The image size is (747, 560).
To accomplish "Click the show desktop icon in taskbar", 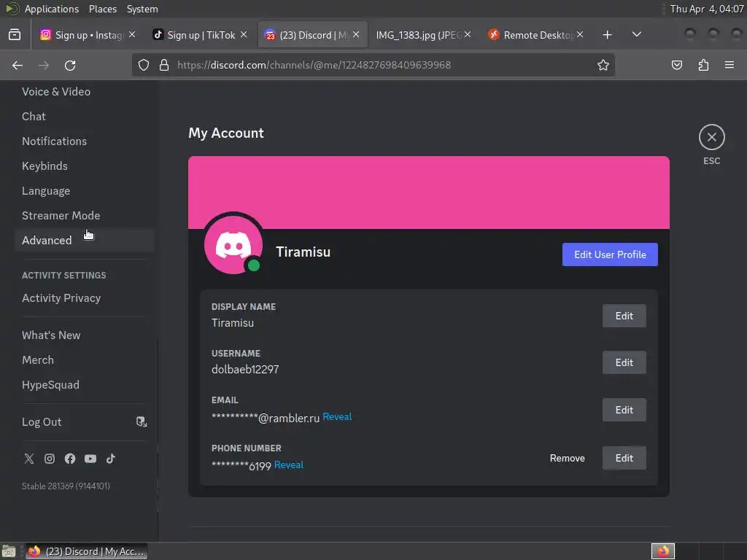I will coord(9,551).
